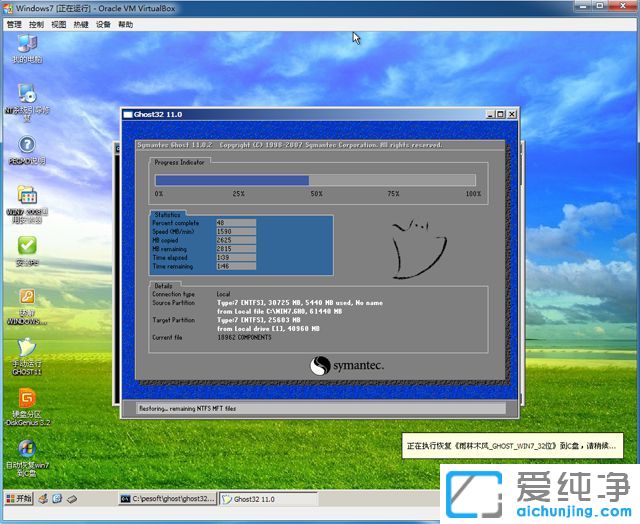Click the Target Partition label

173,320
